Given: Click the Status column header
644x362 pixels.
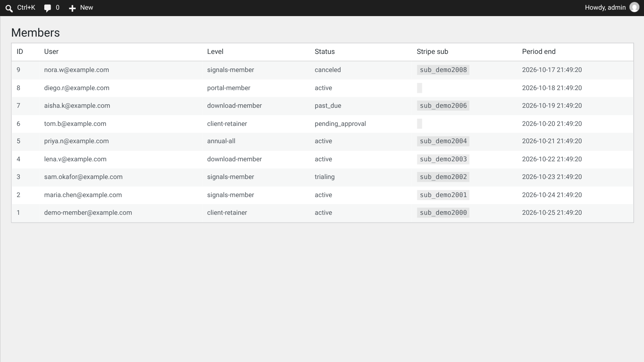Looking at the screenshot, I should click(x=324, y=51).
